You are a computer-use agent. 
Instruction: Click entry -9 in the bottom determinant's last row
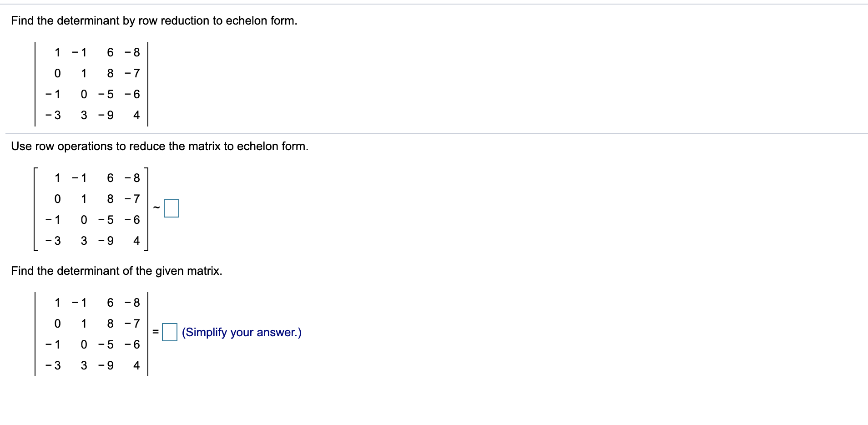(x=106, y=365)
